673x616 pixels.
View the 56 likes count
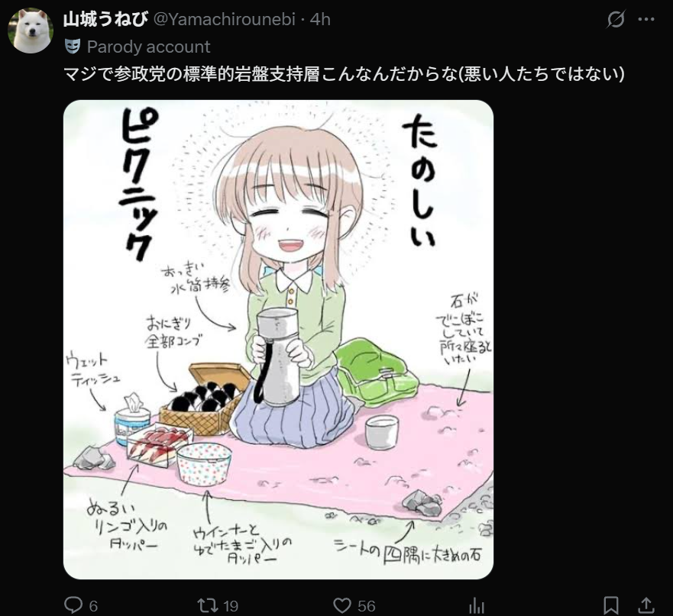[367, 606]
